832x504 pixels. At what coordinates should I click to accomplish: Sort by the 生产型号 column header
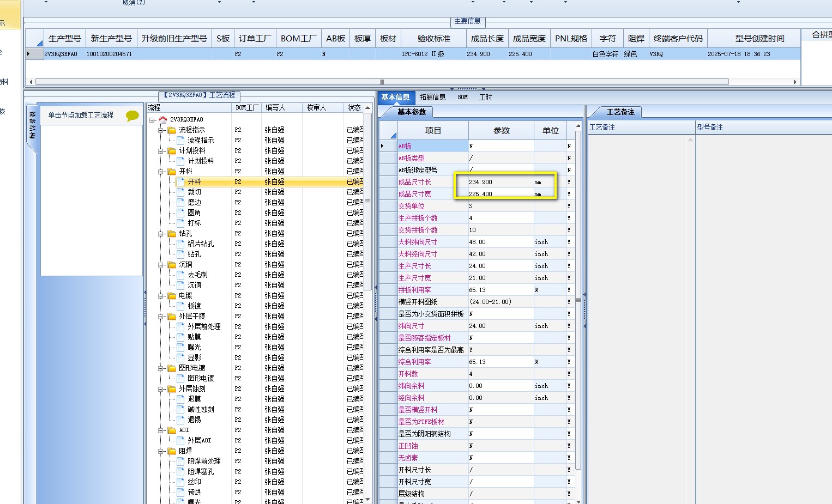pos(64,38)
